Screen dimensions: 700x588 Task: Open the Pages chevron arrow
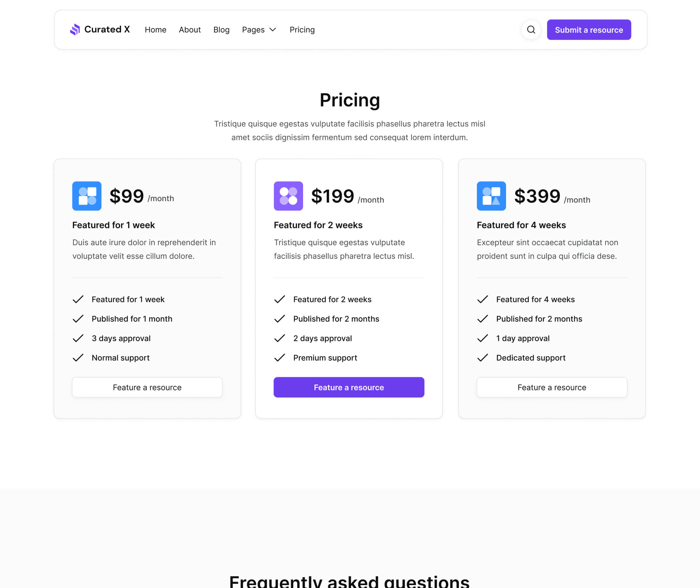point(273,30)
